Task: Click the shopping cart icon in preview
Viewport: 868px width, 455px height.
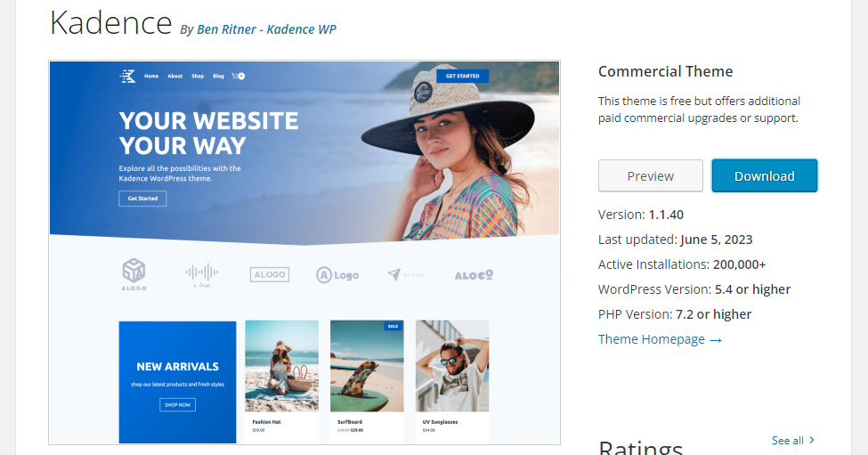Action: pyautogui.click(x=238, y=77)
